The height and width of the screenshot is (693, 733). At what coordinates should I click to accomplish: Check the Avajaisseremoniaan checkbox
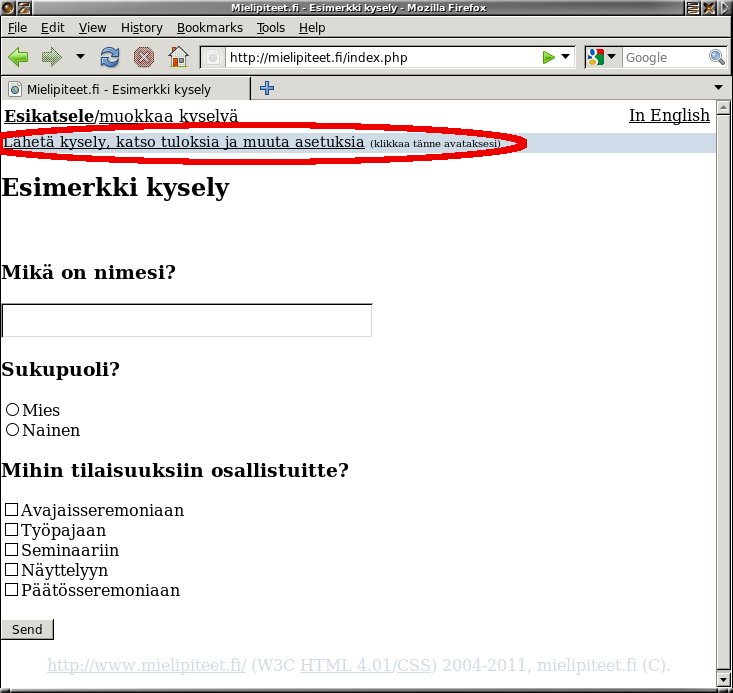pyautogui.click(x=11, y=509)
